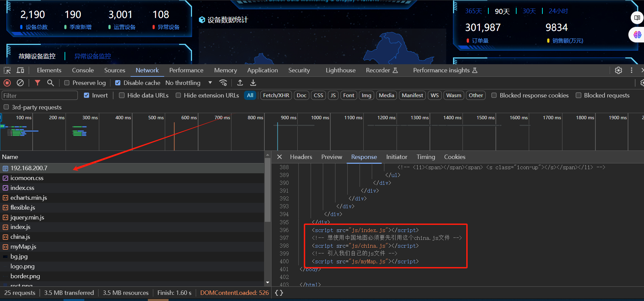Screen dimensions: 644x301
Task: Select 24小时 time range on dashboard
Action: [x=558, y=11]
